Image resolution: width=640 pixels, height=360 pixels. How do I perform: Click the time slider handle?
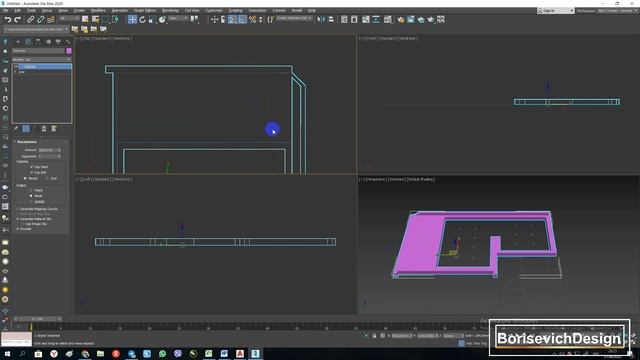(38, 319)
